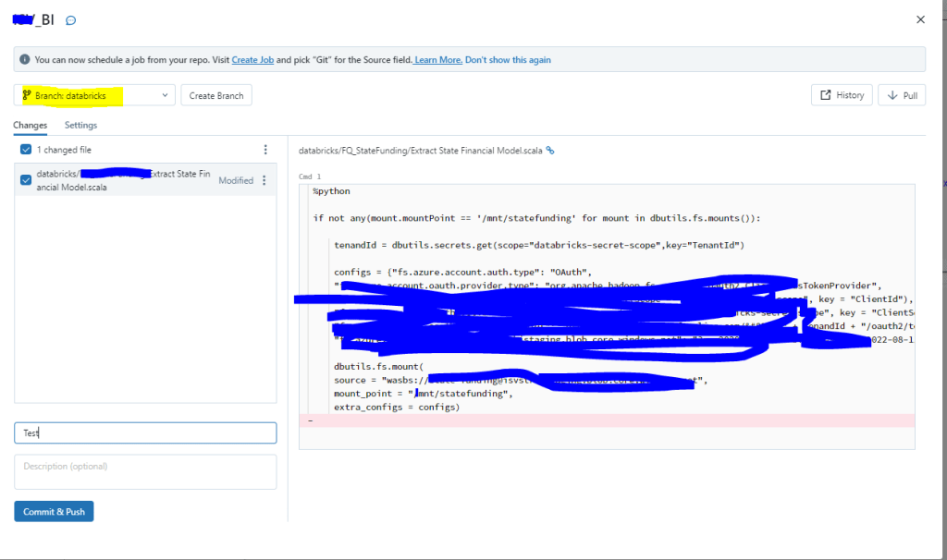Select the Changes tab
The width and height of the screenshot is (947, 560).
tap(30, 125)
